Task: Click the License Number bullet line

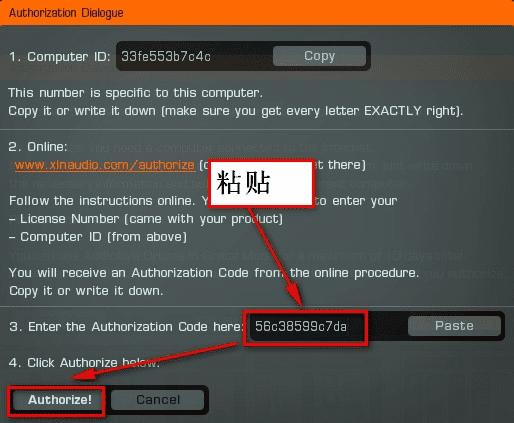Action: (x=146, y=219)
